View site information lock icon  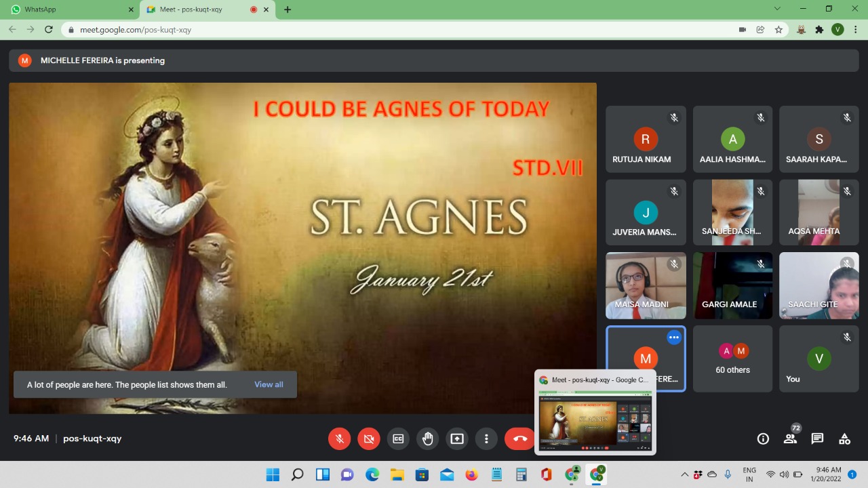pyautogui.click(x=71, y=30)
